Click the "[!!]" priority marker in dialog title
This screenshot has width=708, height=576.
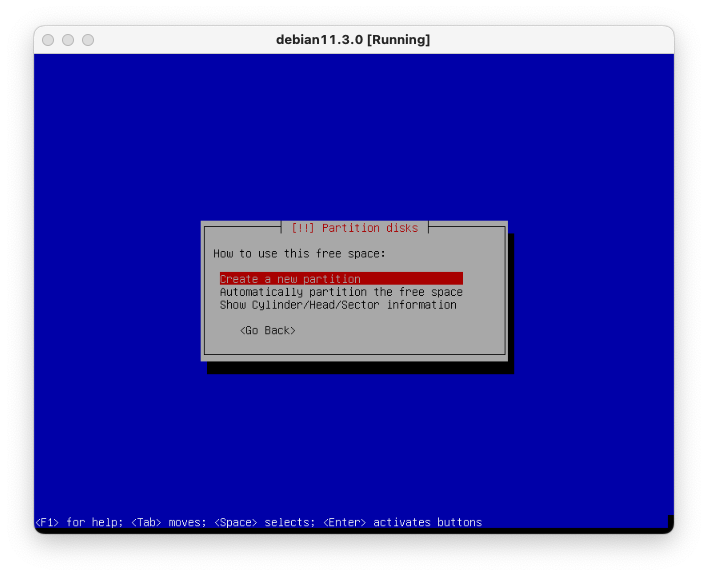point(302,228)
